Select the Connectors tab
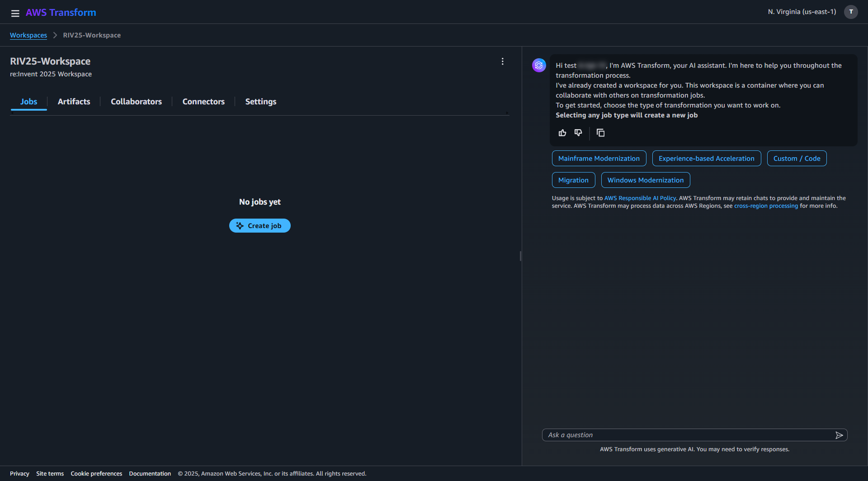The width and height of the screenshot is (868, 481). (x=203, y=102)
